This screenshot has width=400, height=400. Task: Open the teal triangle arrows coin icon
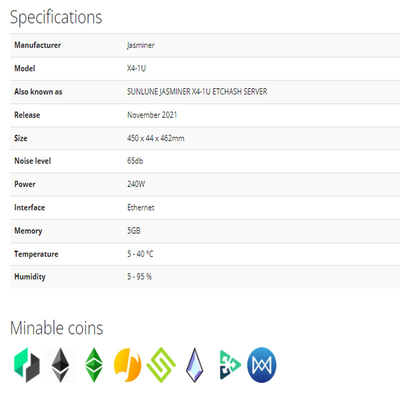tap(230, 365)
